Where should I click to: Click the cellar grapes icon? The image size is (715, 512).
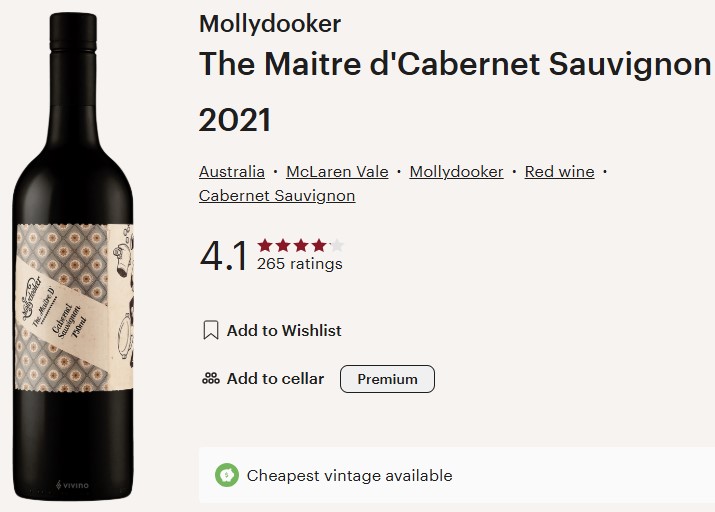click(x=211, y=378)
